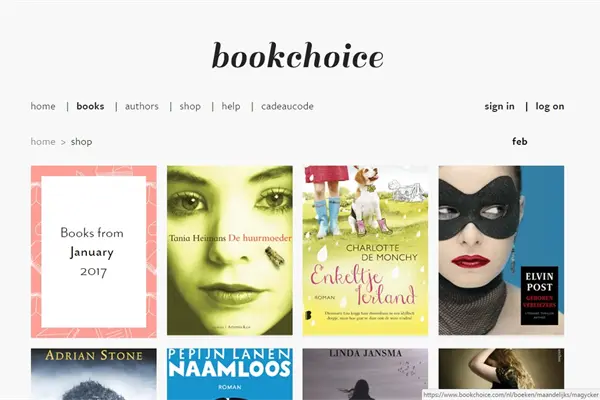600x400 pixels.
Task: Click the cadeaucode link
Action: click(287, 106)
